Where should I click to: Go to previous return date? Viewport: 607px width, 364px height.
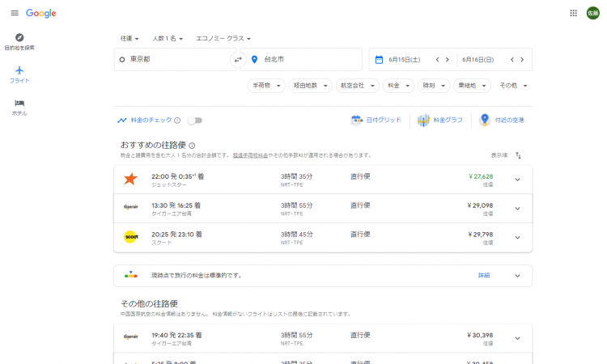pyautogui.click(x=512, y=60)
